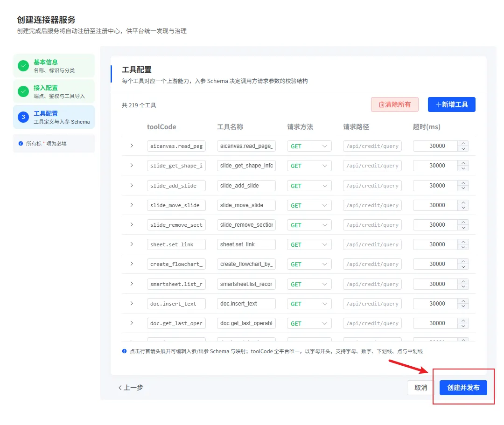This screenshot has width=504, height=425.
Task: Expand the create_flowchart_ row
Action: click(x=132, y=264)
